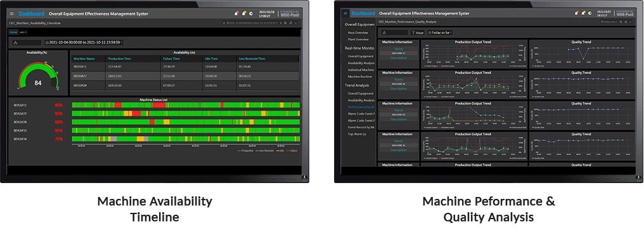The width and height of the screenshot is (644, 235).
Task: Click round user icon in Availability dashboard header
Action: (251, 13)
